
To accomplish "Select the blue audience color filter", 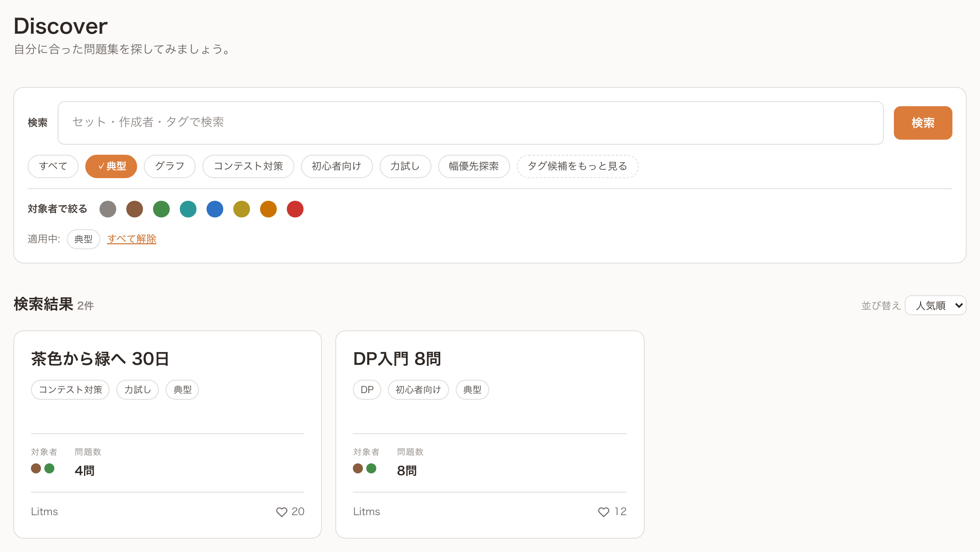I will pos(215,209).
